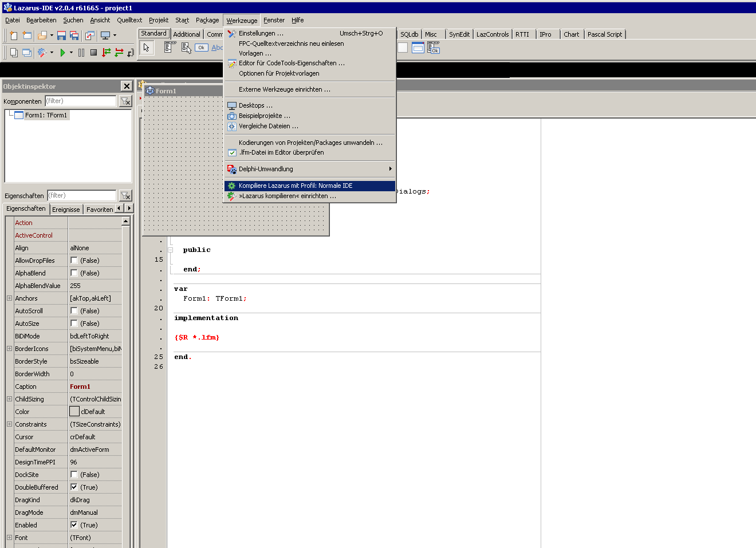Expand the Anchors property node
The image size is (756, 548).
9,298
